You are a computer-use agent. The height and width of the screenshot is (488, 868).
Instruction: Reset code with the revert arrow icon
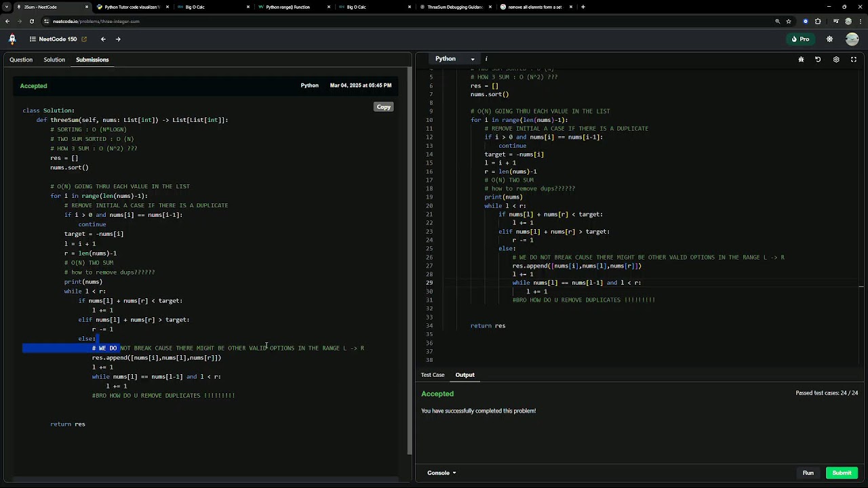(x=818, y=60)
